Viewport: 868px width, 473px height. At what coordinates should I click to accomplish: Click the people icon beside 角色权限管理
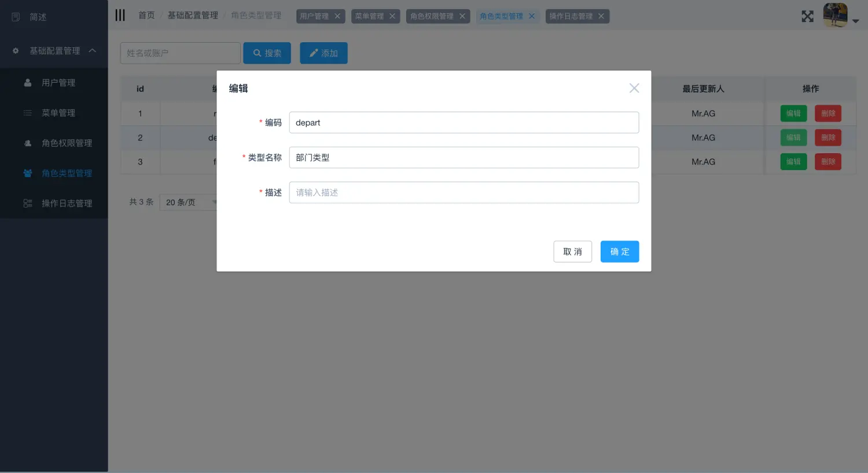click(x=27, y=143)
